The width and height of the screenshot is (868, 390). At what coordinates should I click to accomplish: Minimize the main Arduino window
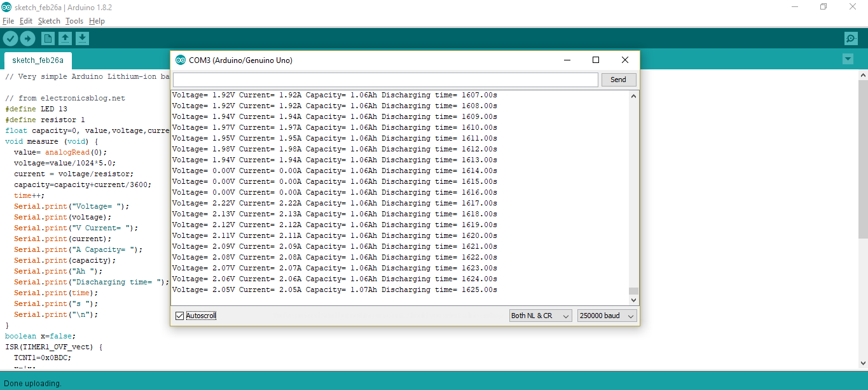(x=795, y=6)
